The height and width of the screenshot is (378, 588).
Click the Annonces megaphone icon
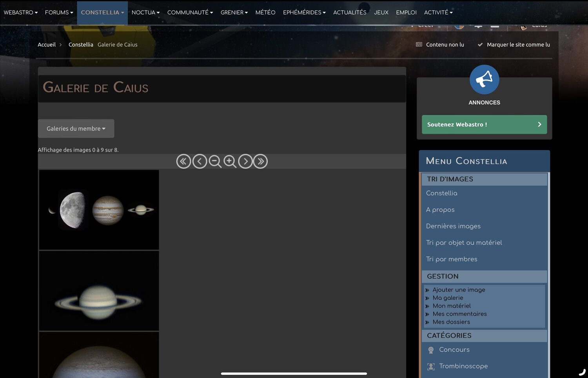484,80
